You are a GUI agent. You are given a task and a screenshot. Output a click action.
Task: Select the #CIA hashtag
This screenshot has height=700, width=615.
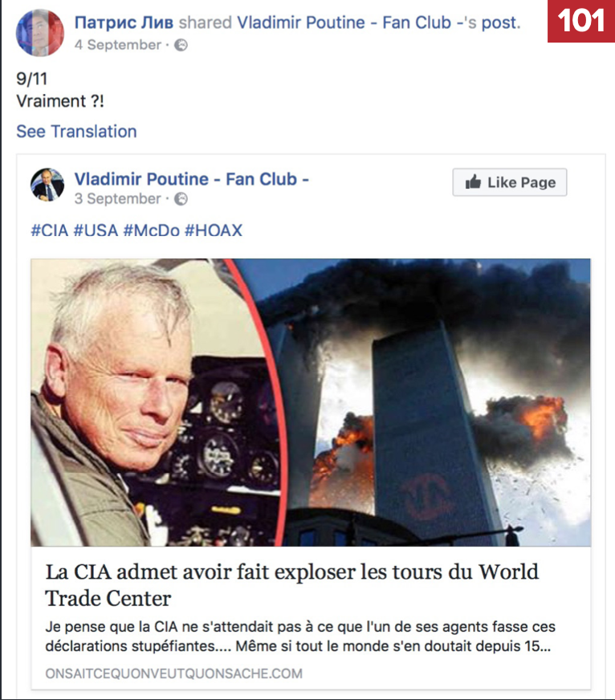point(49,230)
